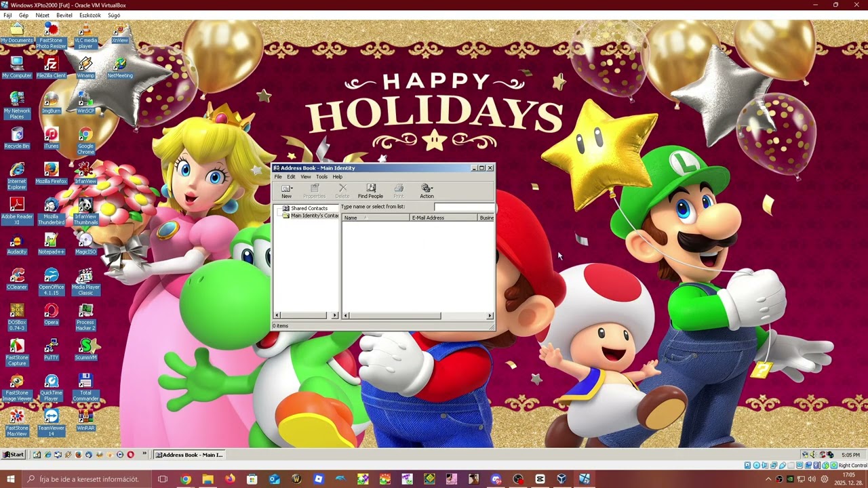Screen dimensions: 868x488
Task: Select FastStone MaxView desktop icon
Action: (x=17, y=424)
